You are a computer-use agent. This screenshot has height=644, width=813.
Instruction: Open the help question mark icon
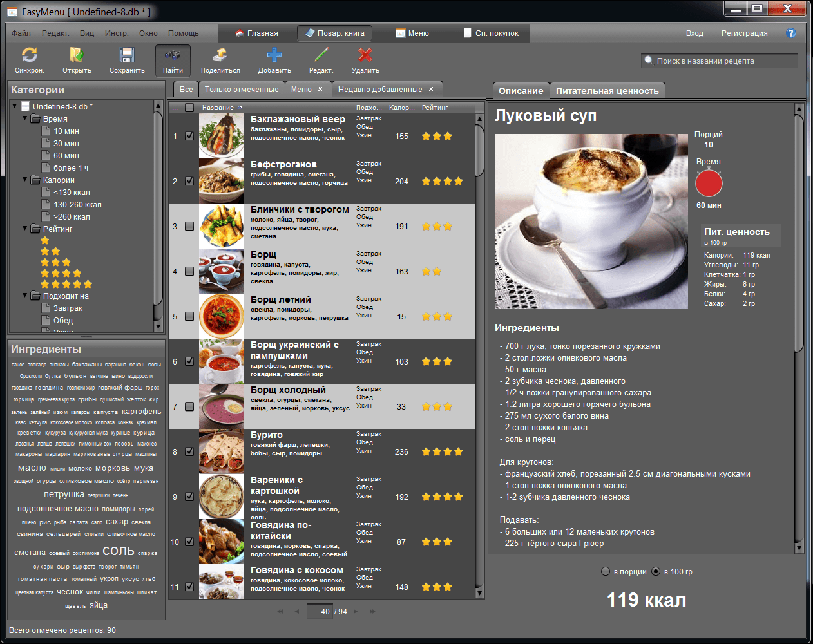coord(791,33)
